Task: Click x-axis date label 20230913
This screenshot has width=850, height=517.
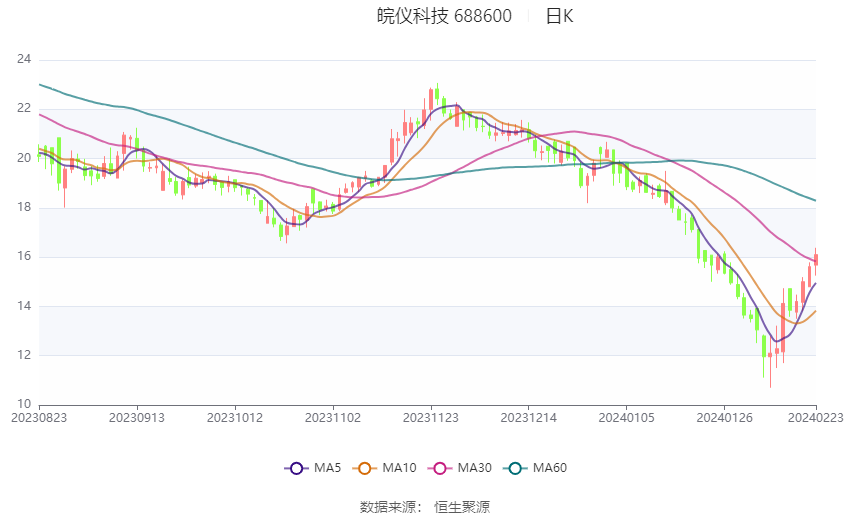Action: 137,418
